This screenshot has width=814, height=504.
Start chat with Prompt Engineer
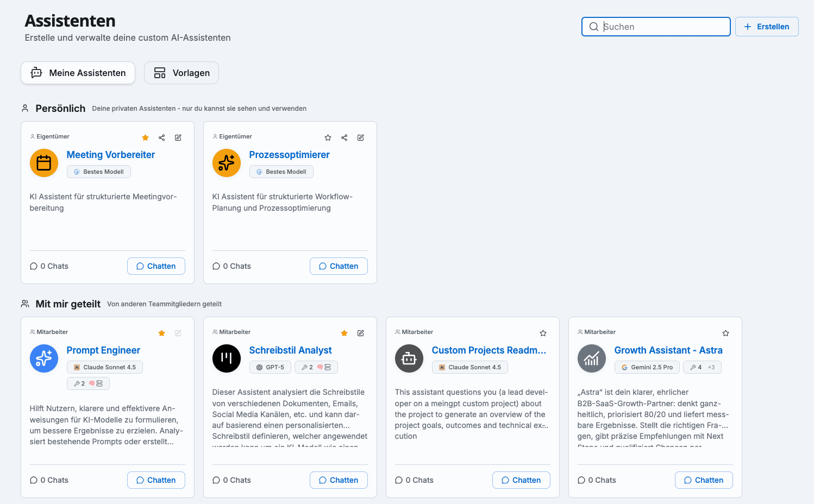pyautogui.click(x=156, y=480)
